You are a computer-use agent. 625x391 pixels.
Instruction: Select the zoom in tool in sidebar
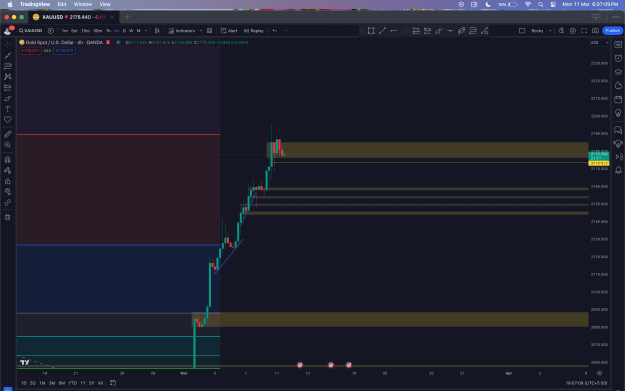coord(8,145)
